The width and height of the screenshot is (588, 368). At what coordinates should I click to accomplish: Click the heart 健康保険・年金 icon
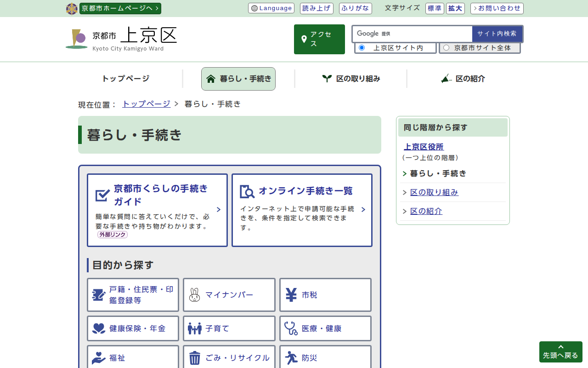click(x=99, y=328)
